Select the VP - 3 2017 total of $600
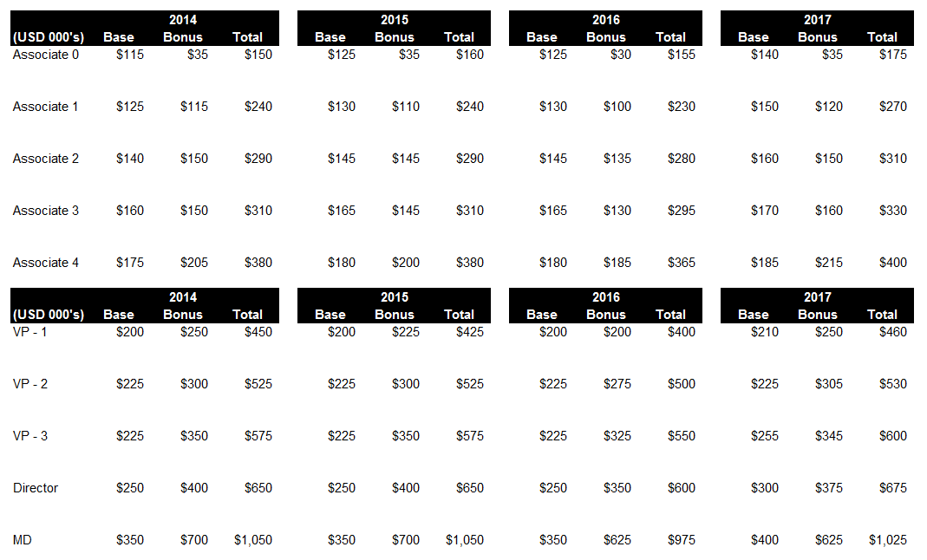The image size is (927, 560). 892,436
